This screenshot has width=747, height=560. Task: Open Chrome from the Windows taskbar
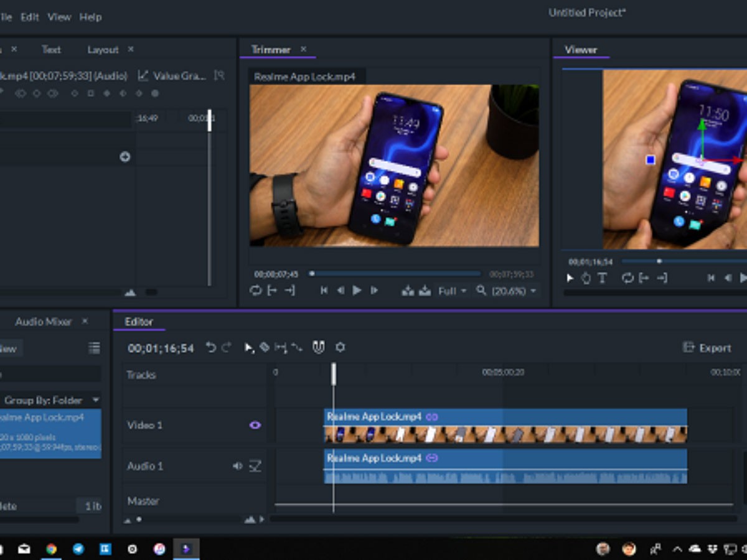[51, 549]
